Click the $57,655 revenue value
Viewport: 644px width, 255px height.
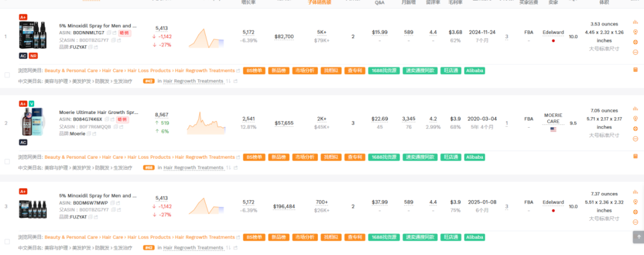coord(284,123)
